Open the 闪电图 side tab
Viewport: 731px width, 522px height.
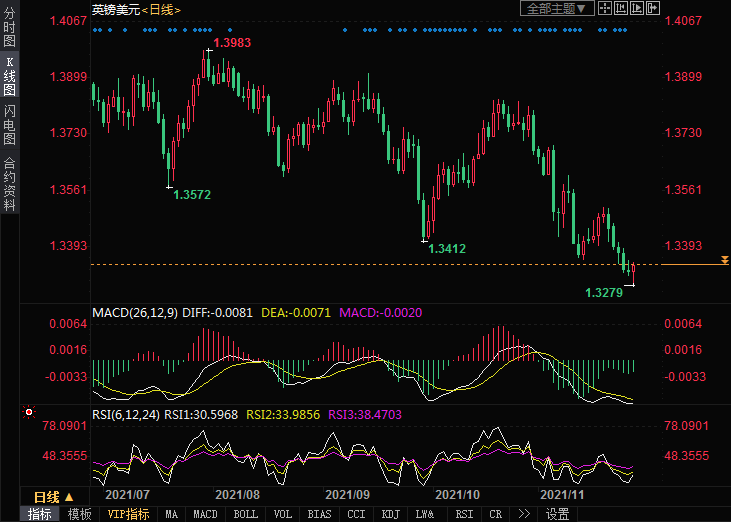pos(9,125)
